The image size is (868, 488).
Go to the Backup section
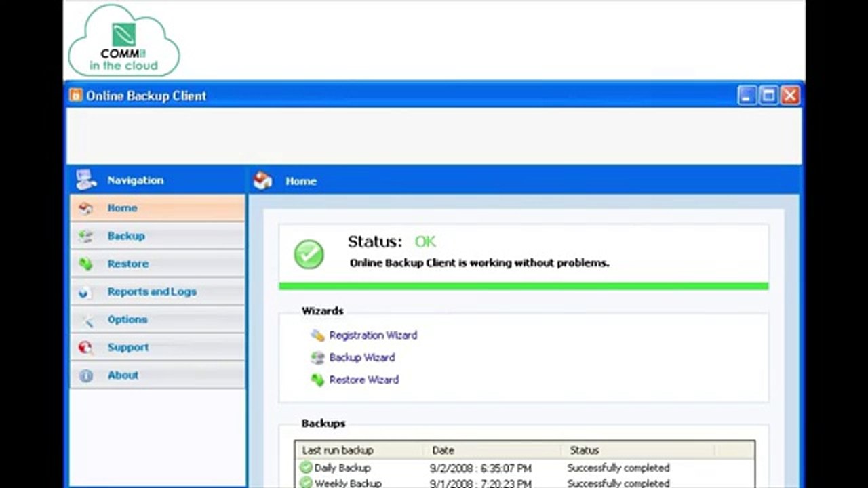point(157,236)
